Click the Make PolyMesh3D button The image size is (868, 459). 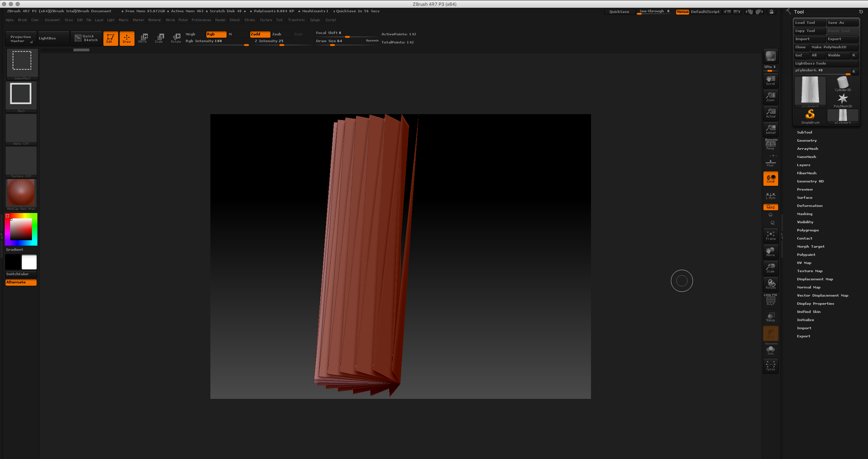coord(833,47)
